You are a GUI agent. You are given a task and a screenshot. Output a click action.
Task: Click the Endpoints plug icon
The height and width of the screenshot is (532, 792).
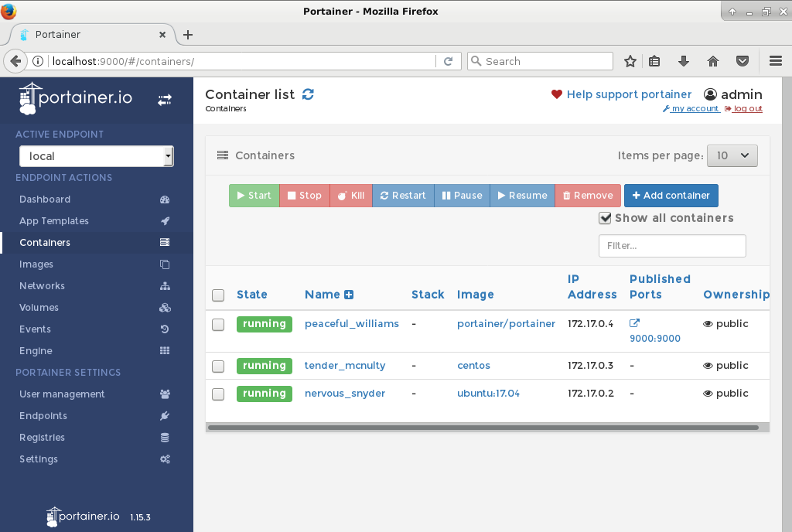pos(165,416)
